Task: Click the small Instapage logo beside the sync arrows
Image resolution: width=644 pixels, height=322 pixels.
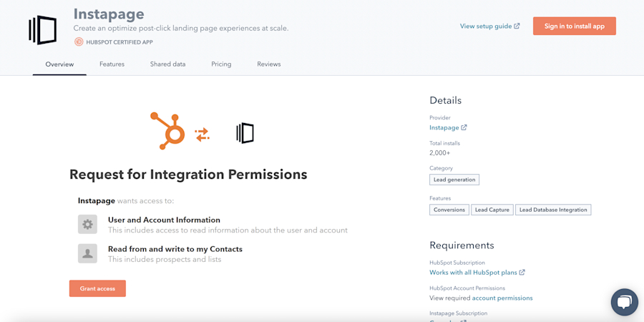Action: click(245, 133)
